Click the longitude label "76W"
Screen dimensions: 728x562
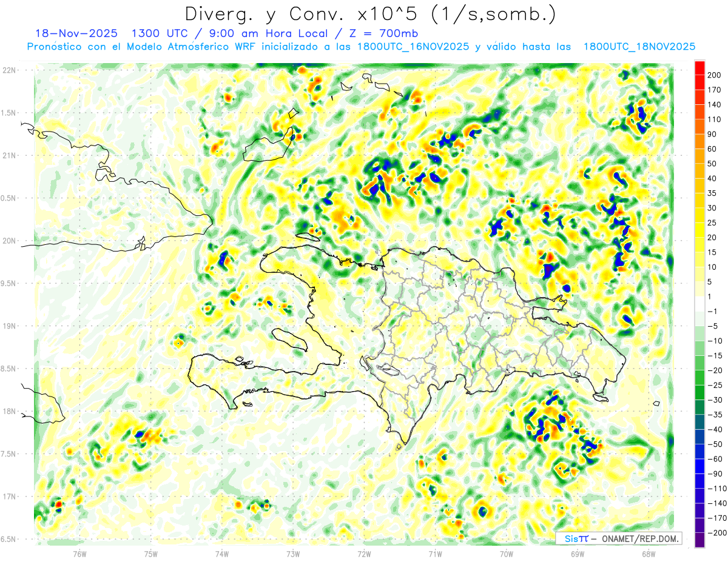[79, 554]
